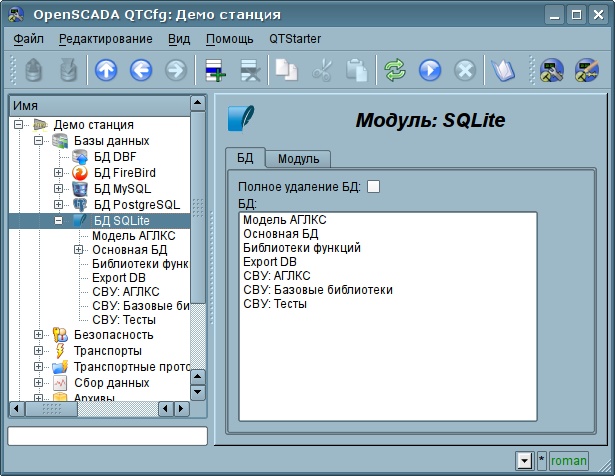Open the 'Редактирование' menu
Viewport: 615px width, 476px height.
(106, 39)
